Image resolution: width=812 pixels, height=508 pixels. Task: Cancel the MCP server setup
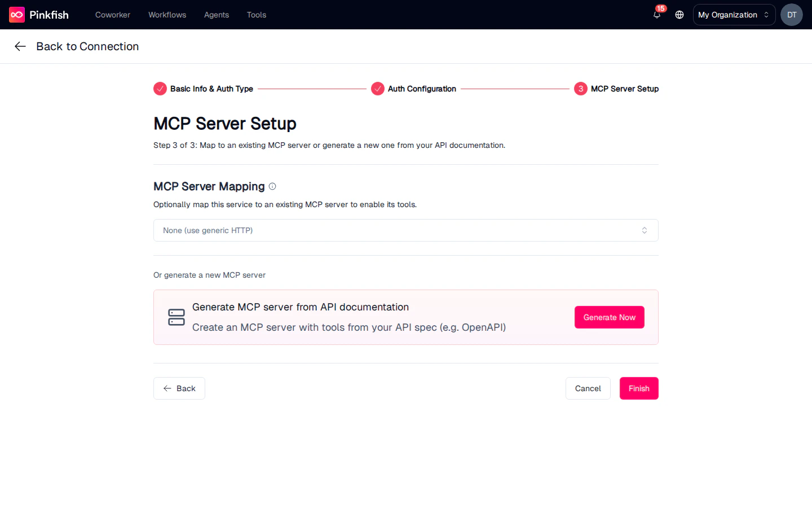click(x=588, y=388)
